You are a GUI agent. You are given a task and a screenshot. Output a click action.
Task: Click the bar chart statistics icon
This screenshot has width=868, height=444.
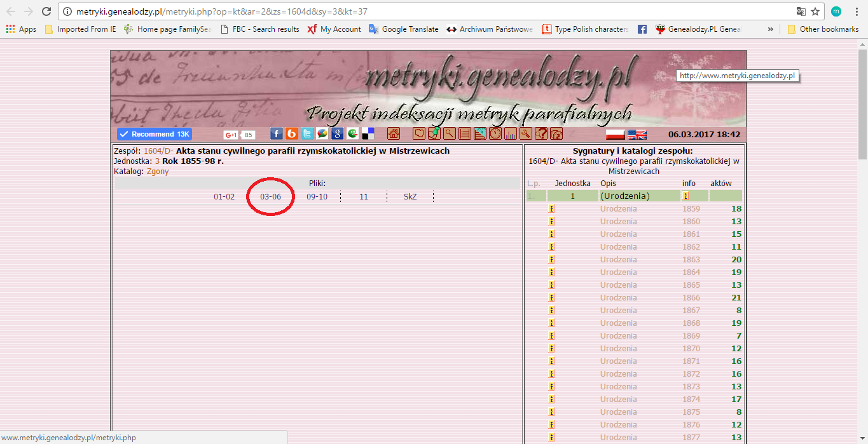(510, 133)
